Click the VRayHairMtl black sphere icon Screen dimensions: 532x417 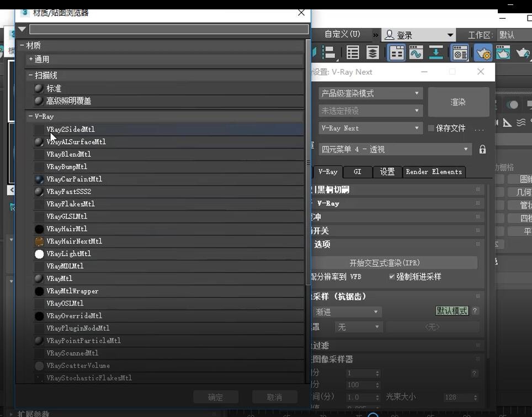39,229
